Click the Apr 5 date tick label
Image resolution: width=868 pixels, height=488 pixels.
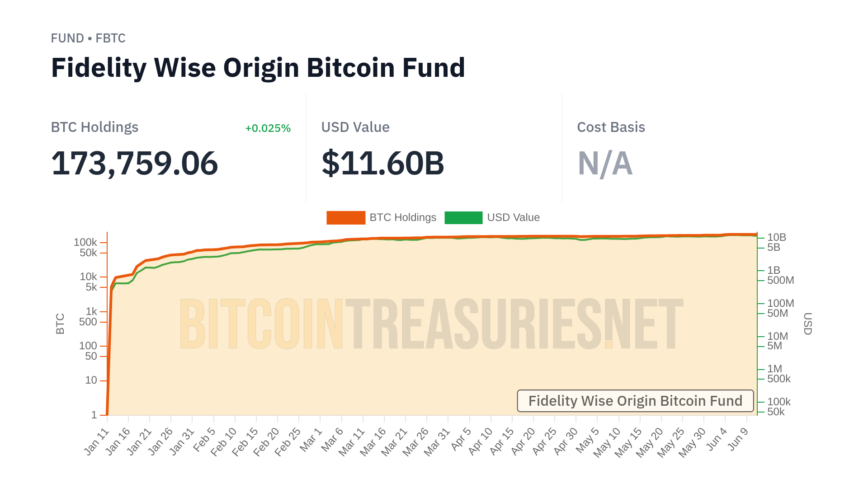tap(462, 439)
